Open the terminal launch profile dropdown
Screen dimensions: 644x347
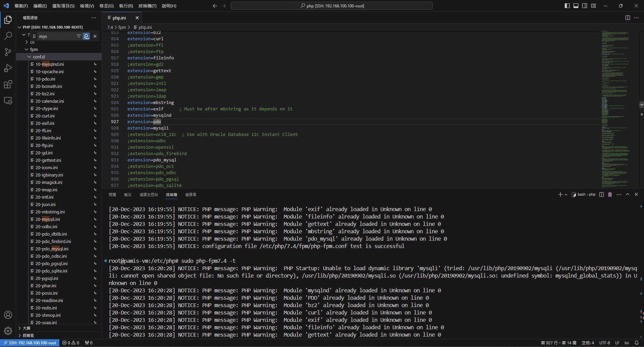click(x=566, y=195)
